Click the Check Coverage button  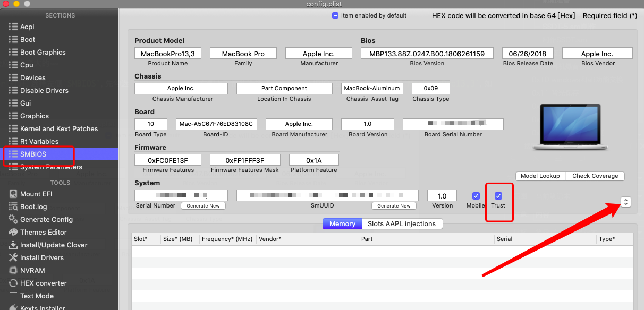[x=595, y=176]
